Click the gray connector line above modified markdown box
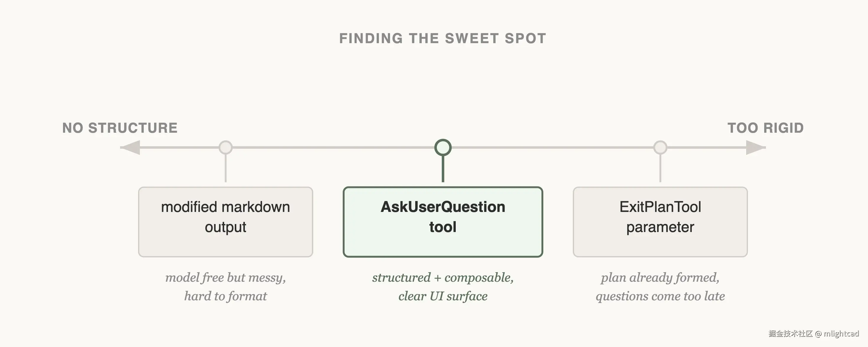This screenshot has height=347, width=868. tap(225, 168)
